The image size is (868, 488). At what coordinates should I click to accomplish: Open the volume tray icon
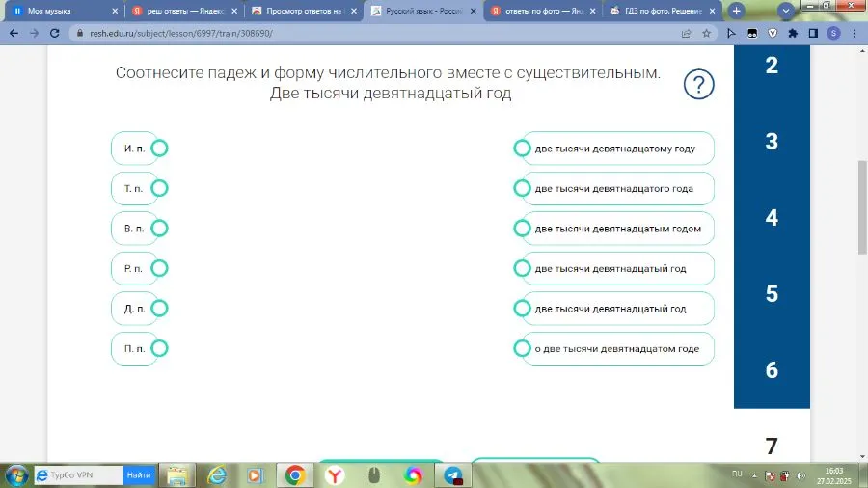[x=801, y=475]
